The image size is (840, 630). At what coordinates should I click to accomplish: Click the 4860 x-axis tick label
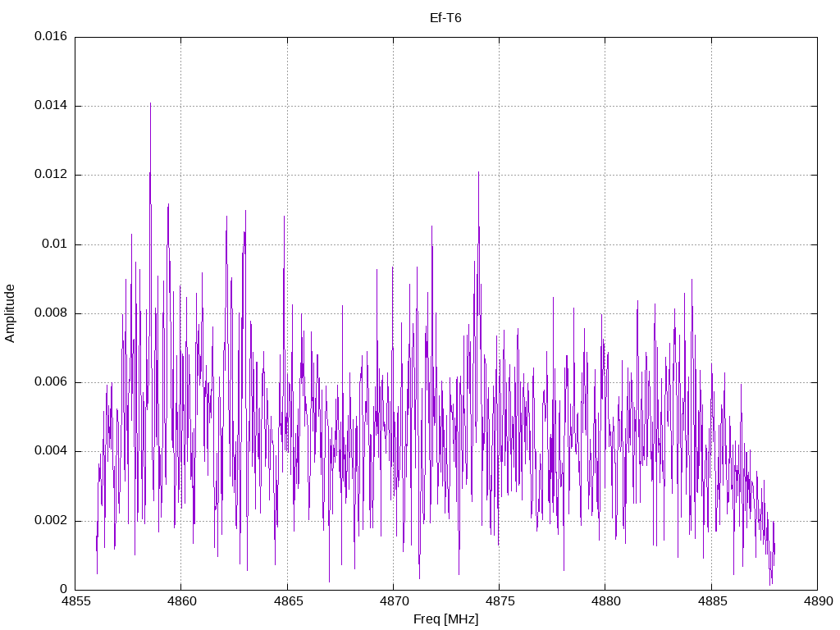coord(181,601)
